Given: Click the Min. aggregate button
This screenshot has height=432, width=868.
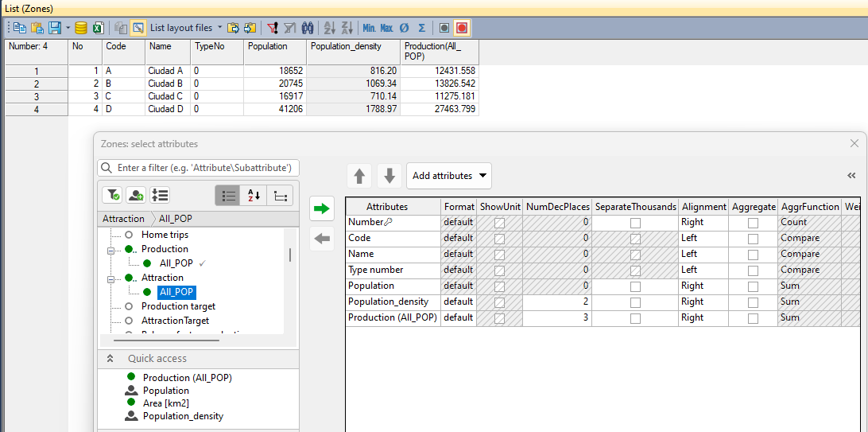Looking at the screenshot, I should pos(370,28).
